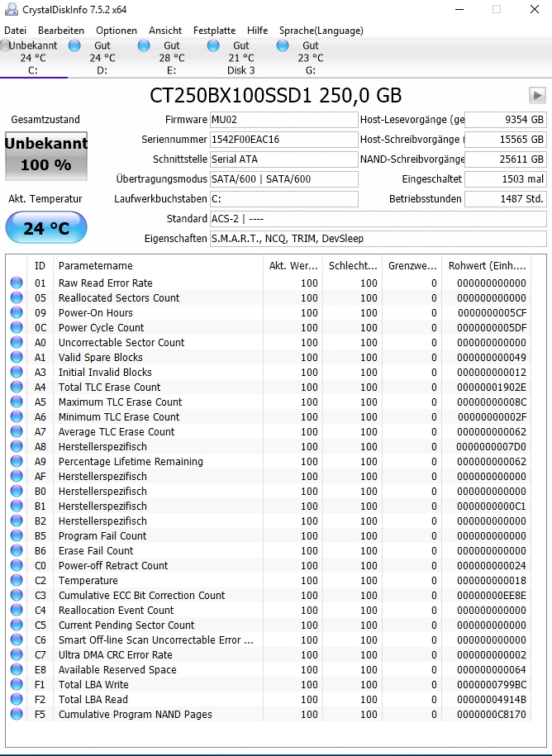Select Smart Off-line Scan Uncorrectable Error row

[x=269, y=640]
